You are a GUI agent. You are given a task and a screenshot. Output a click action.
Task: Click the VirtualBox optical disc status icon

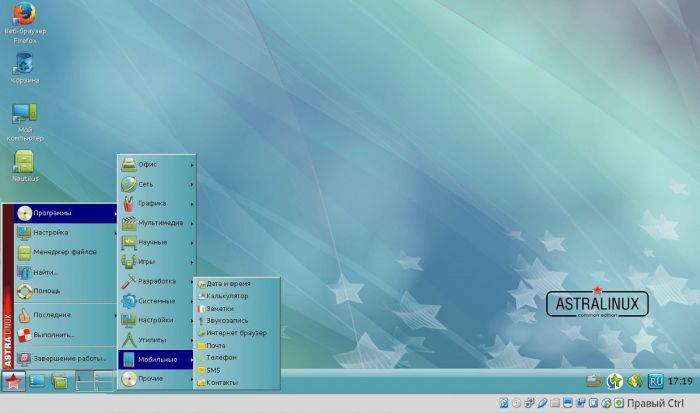click(517, 403)
